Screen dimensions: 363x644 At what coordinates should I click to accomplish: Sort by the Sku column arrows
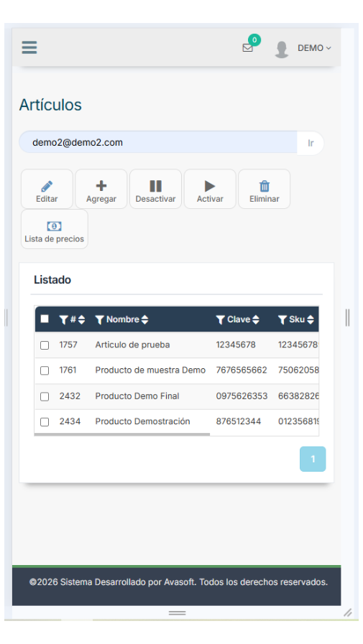(311, 320)
